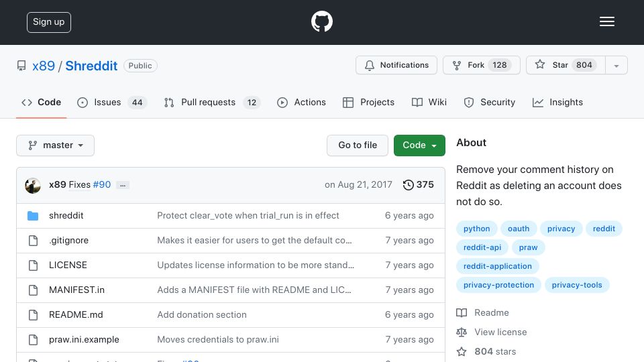Select the privacy topic tag

click(x=561, y=229)
